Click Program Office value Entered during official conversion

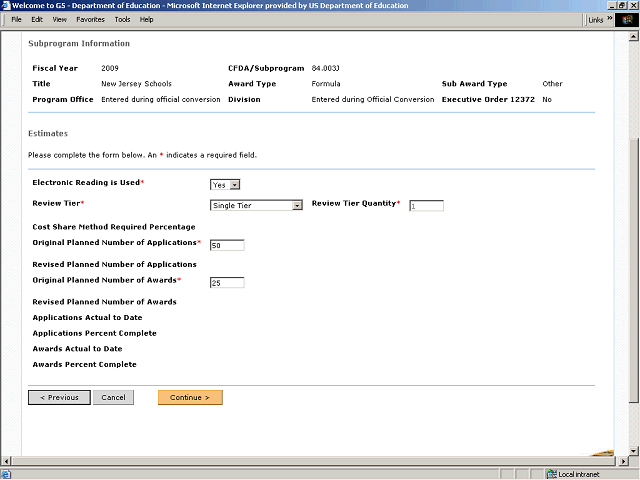161,100
